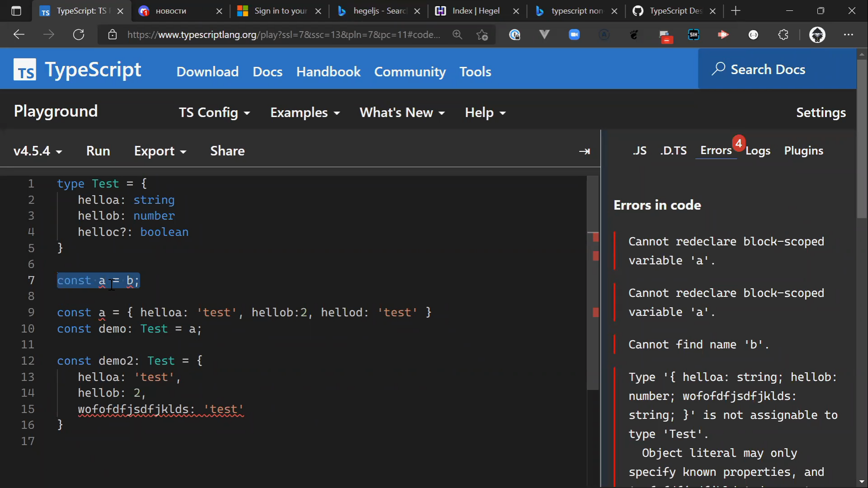The width and height of the screenshot is (868, 488).
Task: Click the Playground heading link
Action: tap(56, 111)
